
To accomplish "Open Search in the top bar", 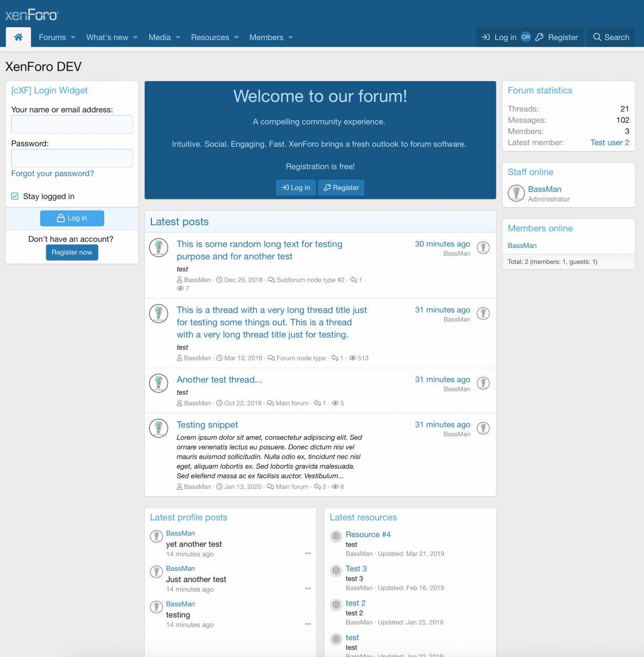I will pos(611,37).
